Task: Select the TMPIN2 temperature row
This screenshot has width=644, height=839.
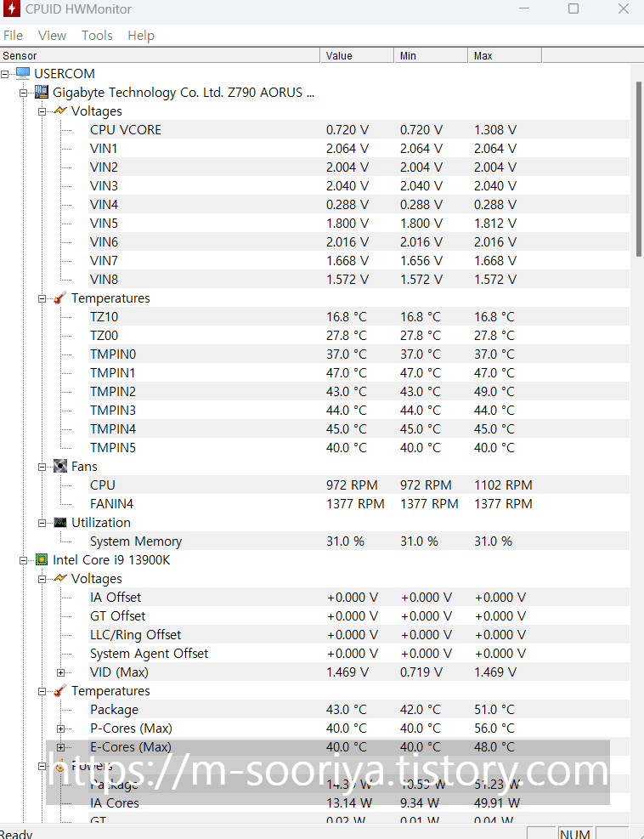Action: (359, 392)
